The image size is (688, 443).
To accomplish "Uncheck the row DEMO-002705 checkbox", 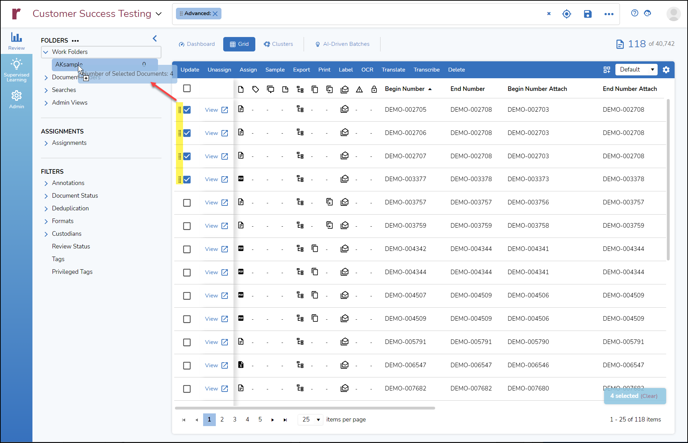I will point(187,110).
